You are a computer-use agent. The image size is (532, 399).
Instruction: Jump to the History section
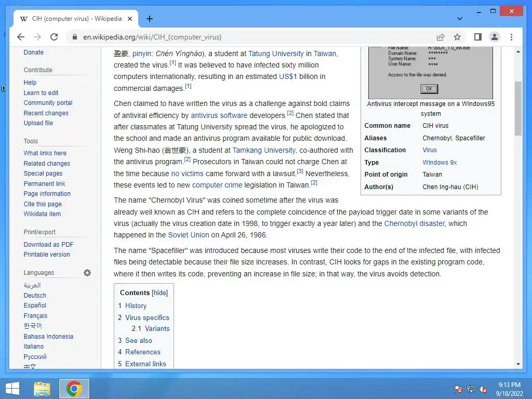[136, 305]
